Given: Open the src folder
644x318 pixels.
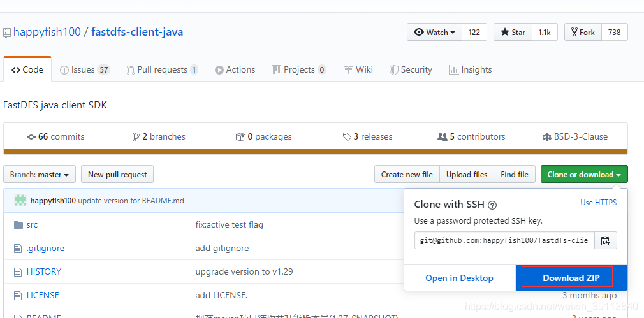Looking at the screenshot, I should click(x=32, y=225).
